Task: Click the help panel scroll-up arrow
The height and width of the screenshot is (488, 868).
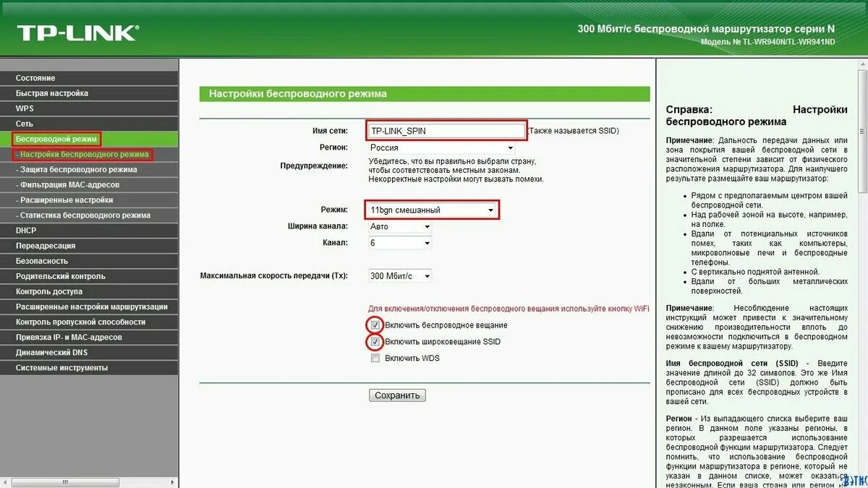Action: coord(862,64)
